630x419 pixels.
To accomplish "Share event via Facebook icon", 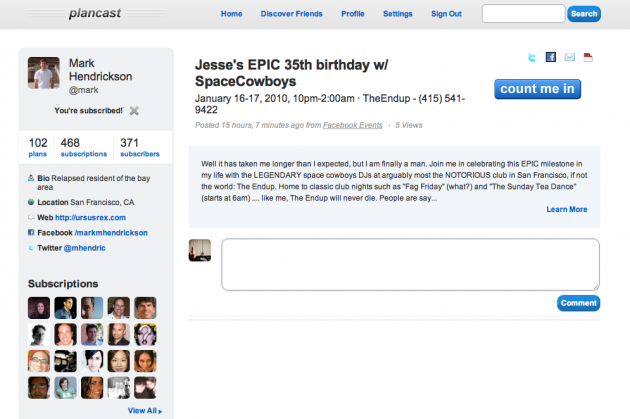I will [551, 57].
